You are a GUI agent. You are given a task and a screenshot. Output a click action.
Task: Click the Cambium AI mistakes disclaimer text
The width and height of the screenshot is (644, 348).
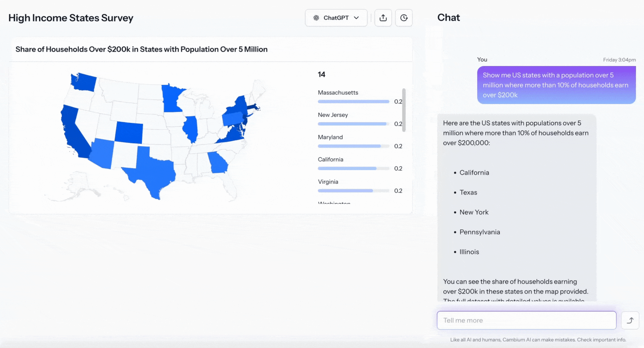click(x=538, y=340)
